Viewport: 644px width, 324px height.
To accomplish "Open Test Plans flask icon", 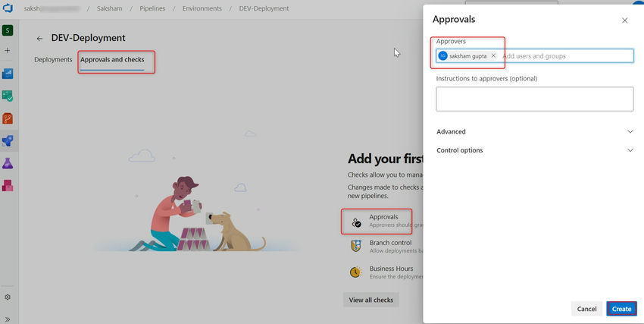I will coord(8,163).
